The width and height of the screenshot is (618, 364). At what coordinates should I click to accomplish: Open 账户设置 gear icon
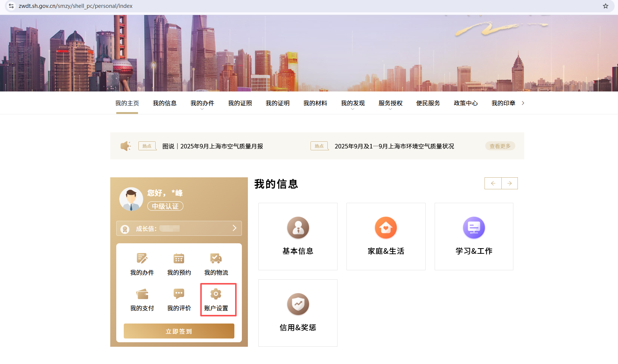click(216, 294)
